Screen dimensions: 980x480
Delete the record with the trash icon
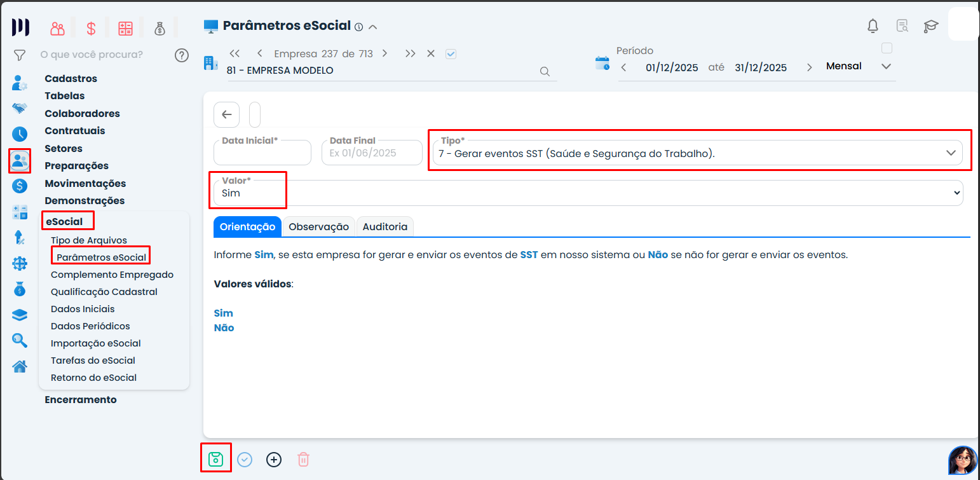click(x=303, y=459)
